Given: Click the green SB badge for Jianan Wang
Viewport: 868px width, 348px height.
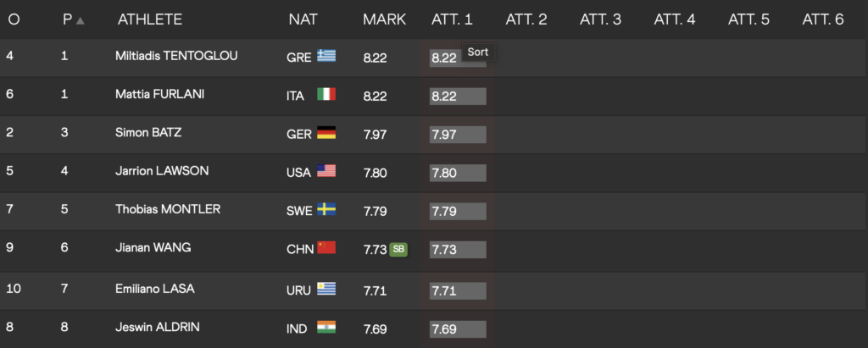Looking at the screenshot, I should (398, 250).
